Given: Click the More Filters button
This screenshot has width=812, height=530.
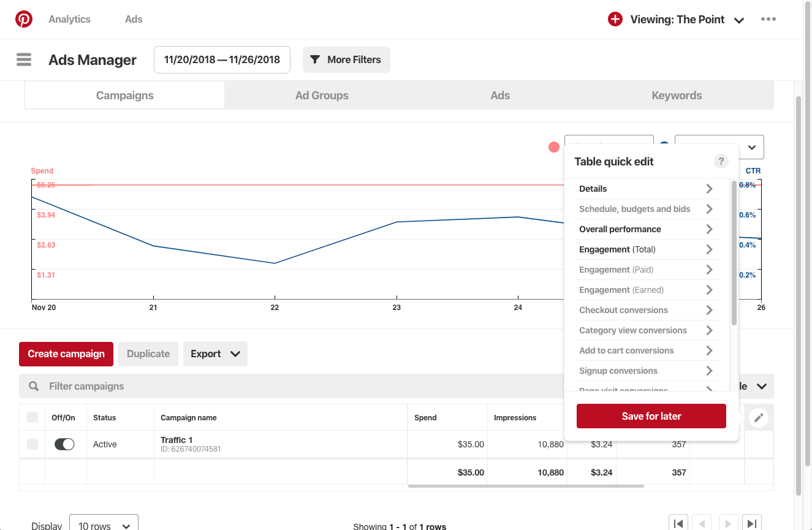Looking at the screenshot, I should 346,59.
